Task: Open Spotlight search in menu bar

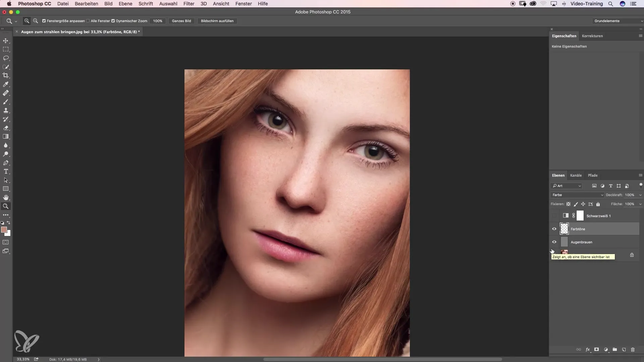Action: click(611, 4)
